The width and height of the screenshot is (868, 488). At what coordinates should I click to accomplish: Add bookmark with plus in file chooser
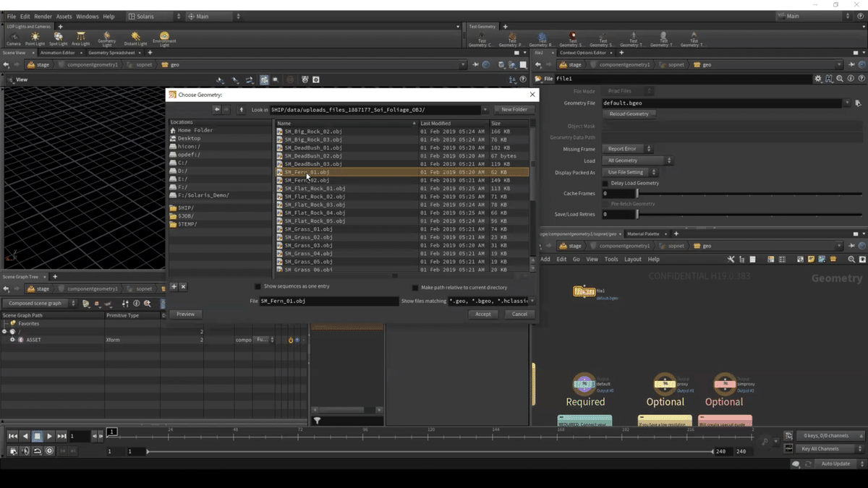click(x=174, y=287)
